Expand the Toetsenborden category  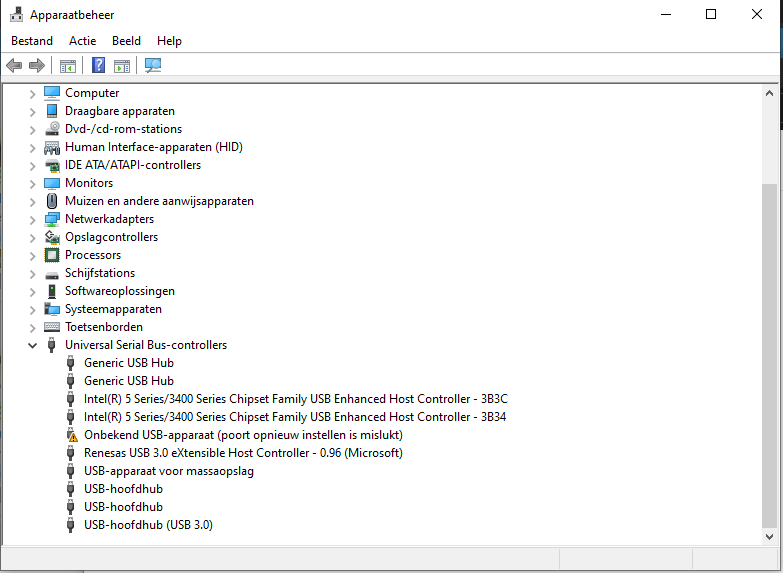[33, 327]
